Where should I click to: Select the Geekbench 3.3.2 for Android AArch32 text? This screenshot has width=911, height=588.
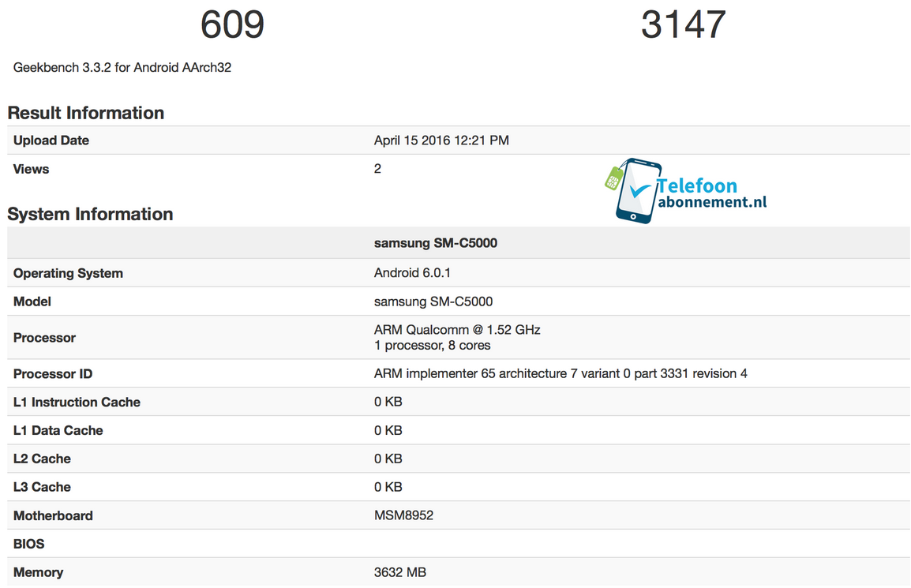(122, 67)
